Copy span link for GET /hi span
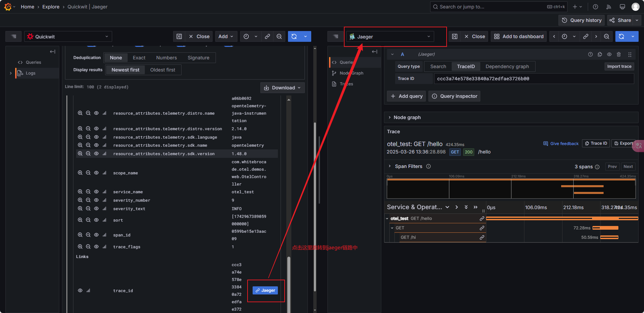The height and width of the screenshot is (313, 644). 482,237
